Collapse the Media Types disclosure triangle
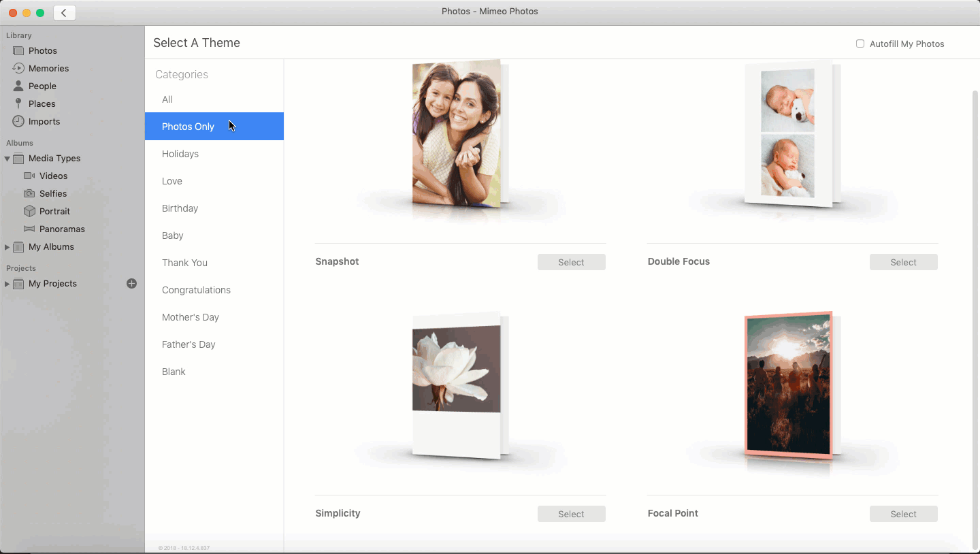Screen dimensions: 980x554 [x=7, y=159]
